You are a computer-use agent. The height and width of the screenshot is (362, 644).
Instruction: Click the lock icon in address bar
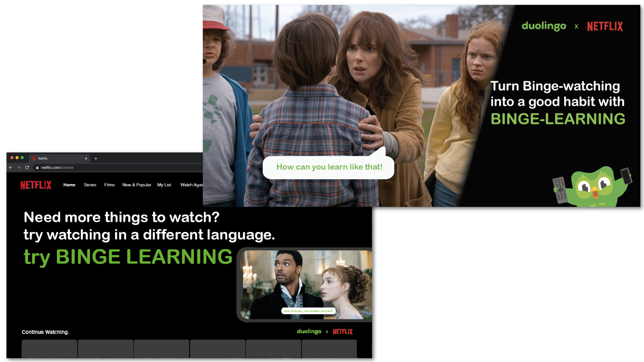pos(37,168)
